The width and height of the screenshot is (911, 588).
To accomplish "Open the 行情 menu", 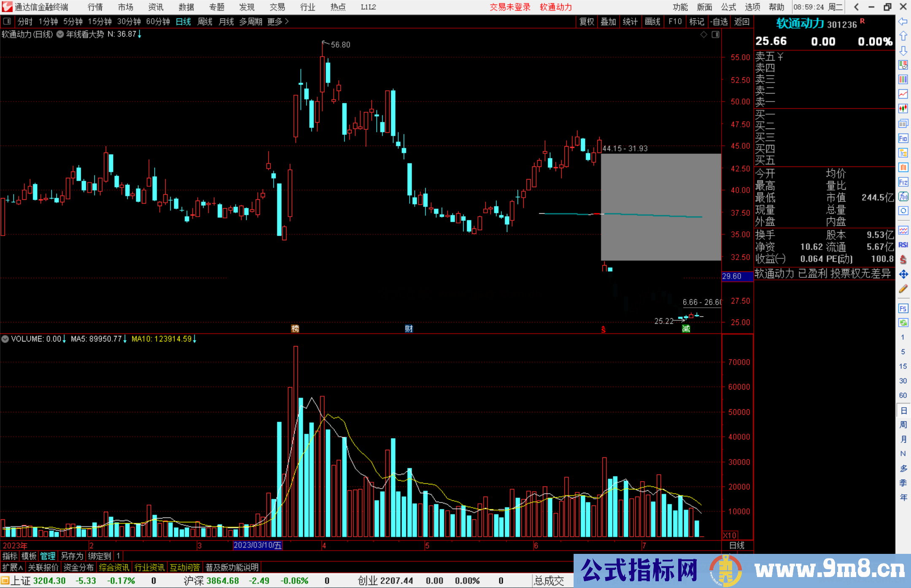I will (x=95, y=7).
